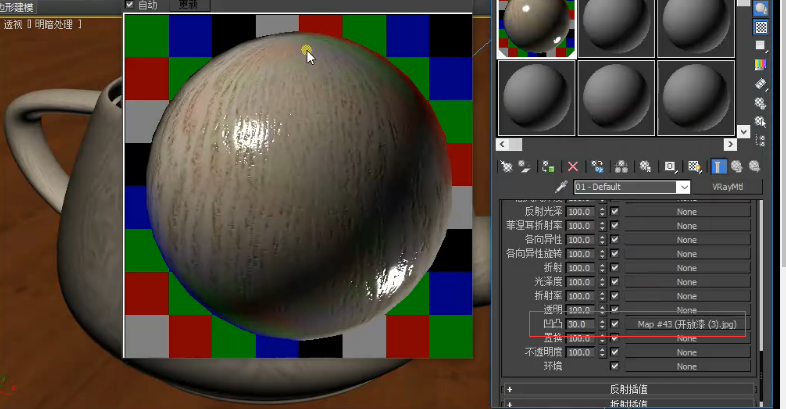Toggle 折射 map checkbox
Viewport: 786px width, 409px height.
pyautogui.click(x=615, y=268)
